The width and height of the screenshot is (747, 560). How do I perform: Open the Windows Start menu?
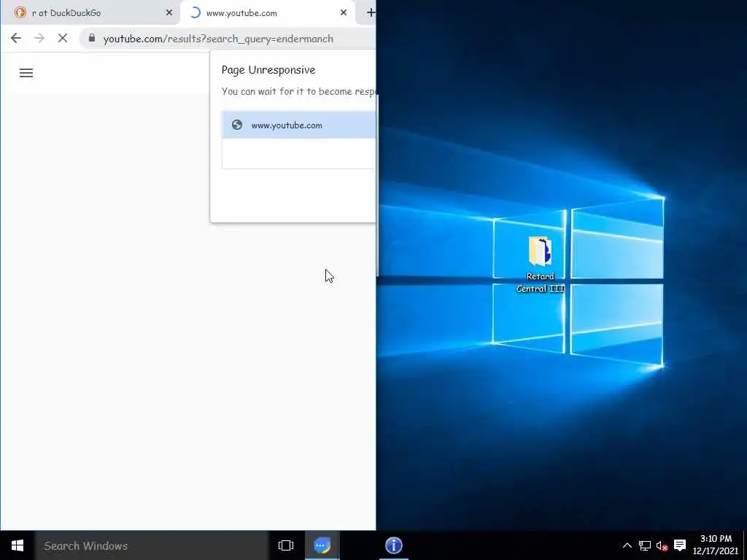(x=18, y=545)
